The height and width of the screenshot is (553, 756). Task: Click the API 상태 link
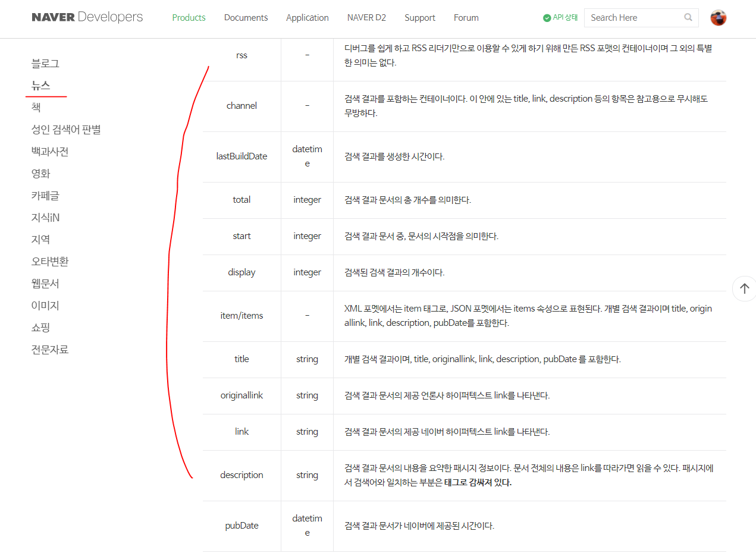565,17
